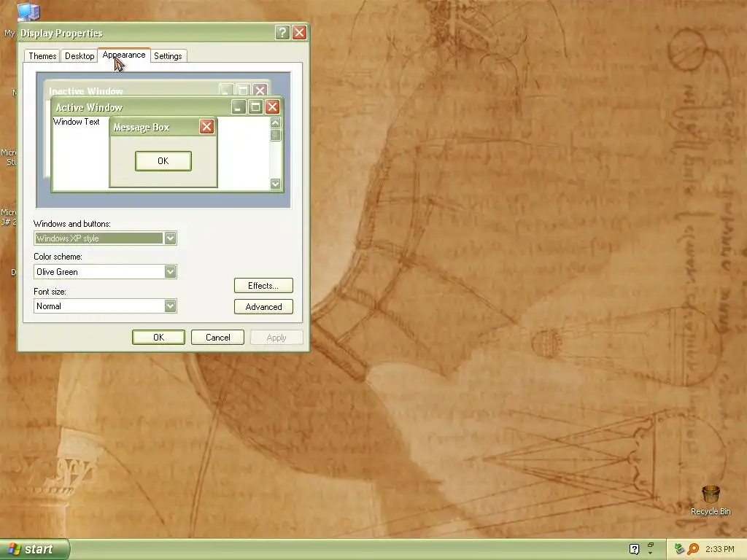747x560 pixels.
Task: Switch to the Desktop tab
Action: point(80,55)
